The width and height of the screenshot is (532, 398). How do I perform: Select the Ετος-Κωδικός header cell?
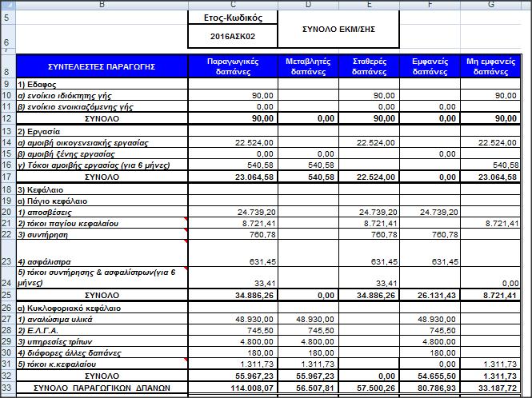pyautogui.click(x=233, y=18)
